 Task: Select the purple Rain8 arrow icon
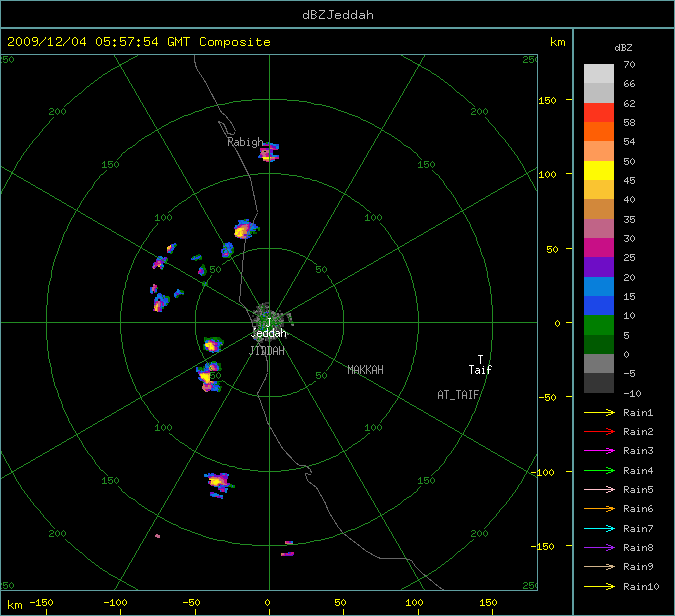[x=599, y=547]
